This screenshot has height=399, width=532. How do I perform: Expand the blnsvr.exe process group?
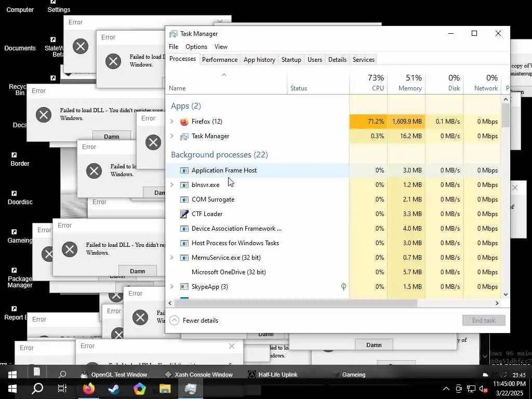click(171, 185)
